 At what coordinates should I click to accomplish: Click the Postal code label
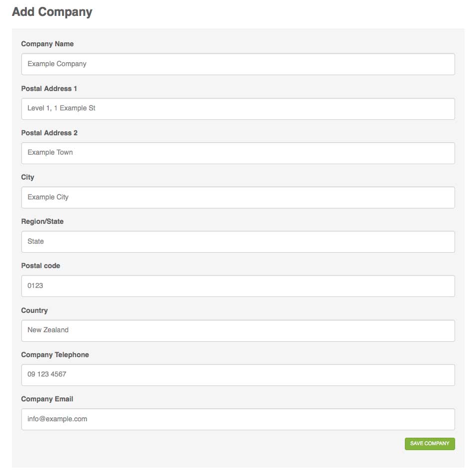pos(40,266)
